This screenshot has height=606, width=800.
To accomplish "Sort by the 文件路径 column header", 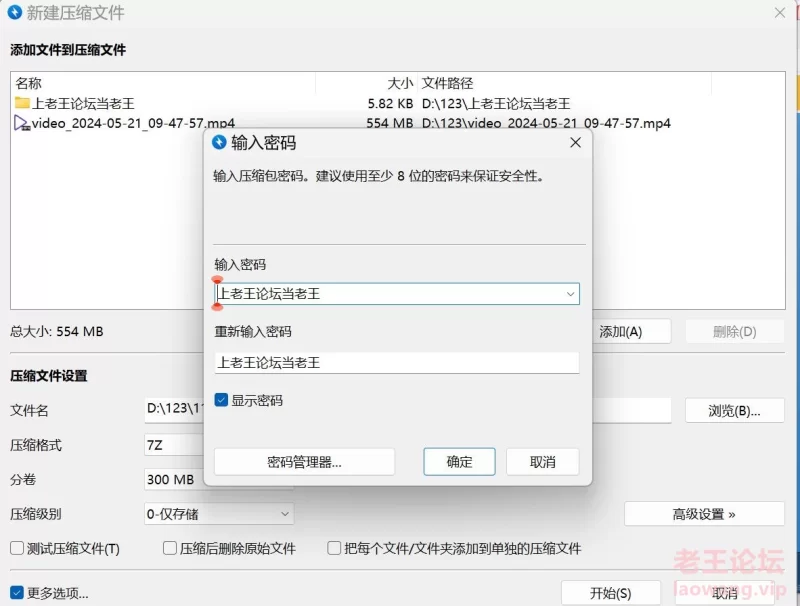I will click(x=447, y=83).
